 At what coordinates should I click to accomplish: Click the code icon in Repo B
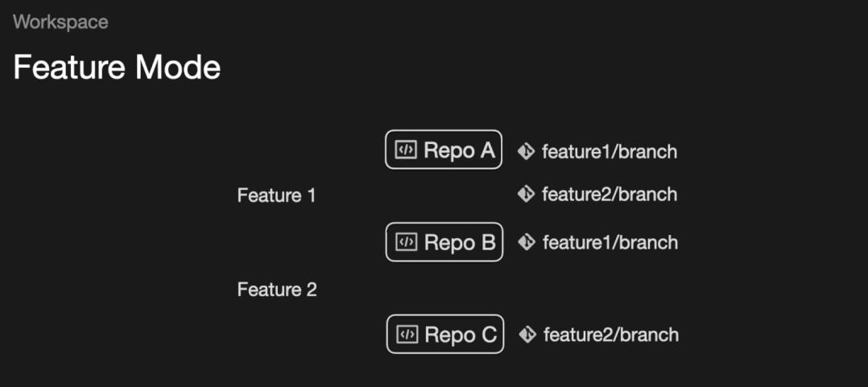(407, 242)
